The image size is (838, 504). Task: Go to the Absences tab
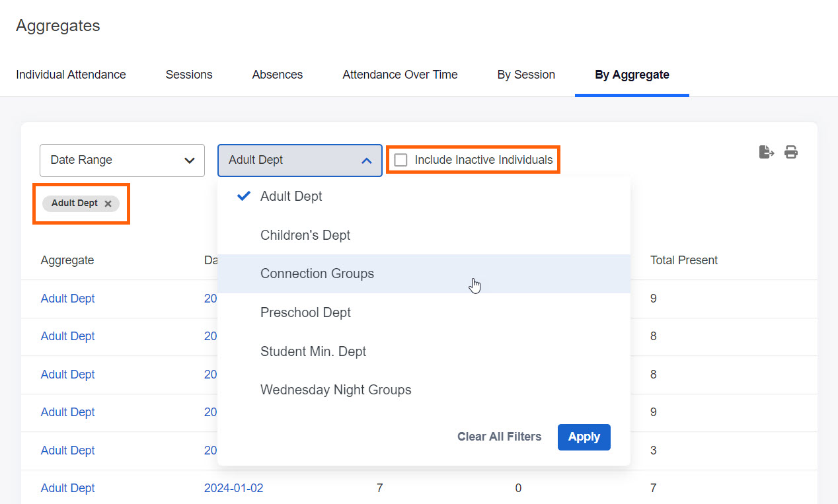(277, 75)
